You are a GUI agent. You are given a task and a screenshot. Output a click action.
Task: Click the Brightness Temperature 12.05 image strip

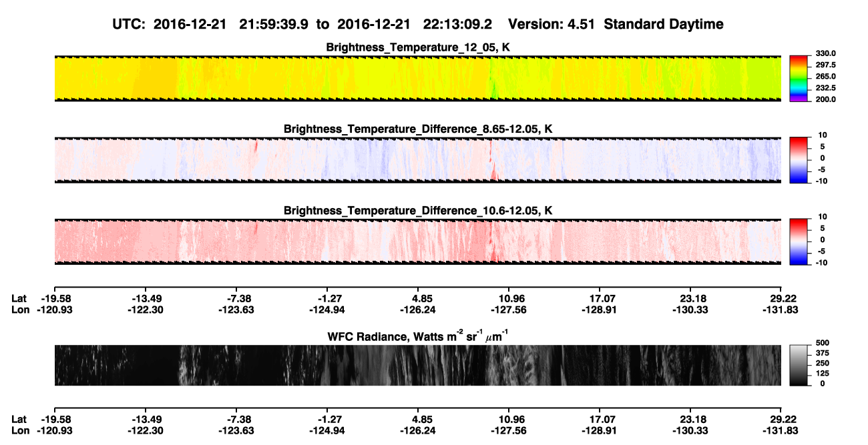pyautogui.click(x=417, y=78)
